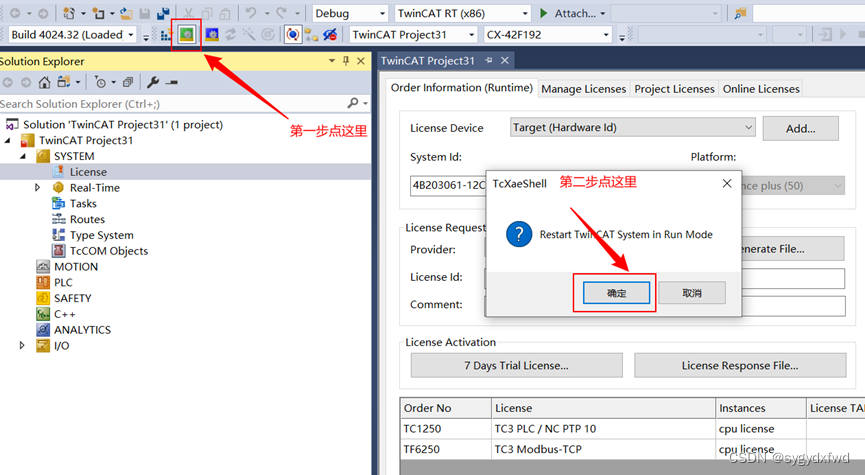Expand the I/O tree node

(x=22, y=345)
